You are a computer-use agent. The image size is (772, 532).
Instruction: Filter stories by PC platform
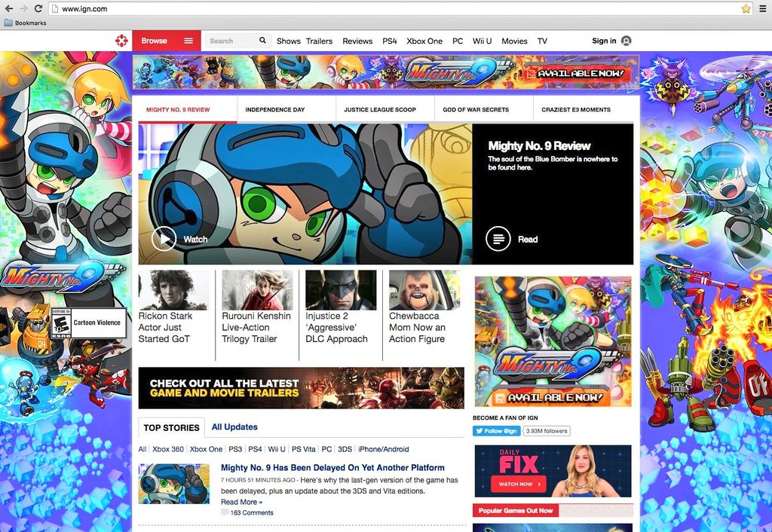click(327, 449)
